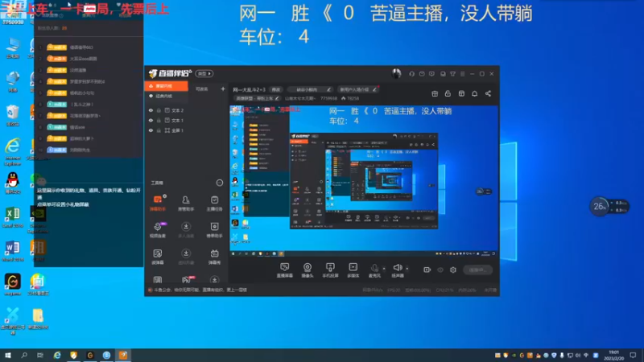Click the headset support icon in title bar
Image resolution: width=644 pixels, height=362 pixels.
pyautogui.click(x=411, y=74)
